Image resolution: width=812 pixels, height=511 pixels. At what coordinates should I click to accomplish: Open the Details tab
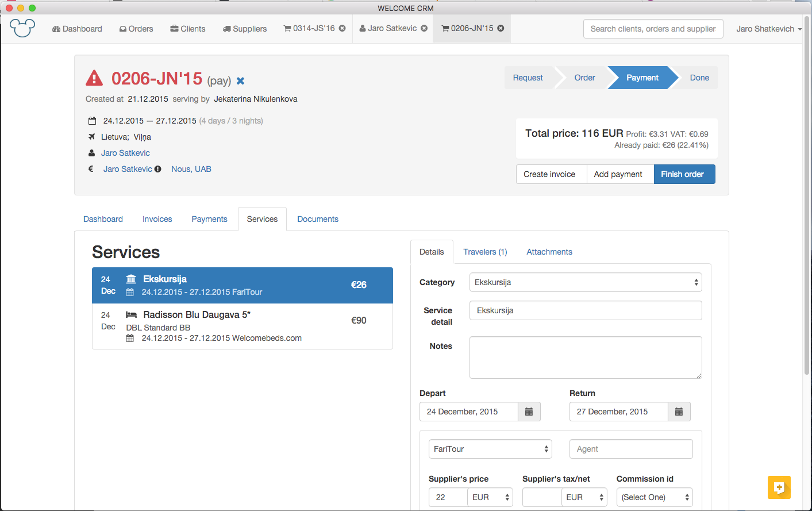pyautogui.click(x=432, y=252)
